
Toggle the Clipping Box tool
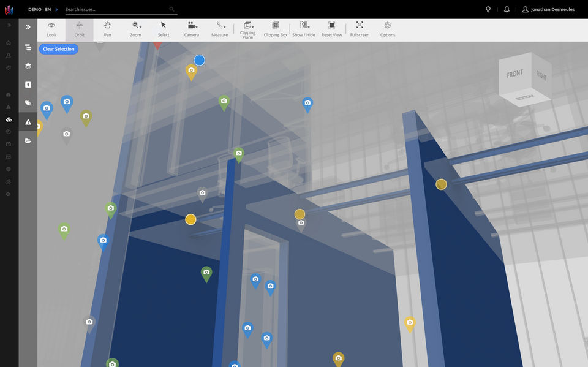pos(276,29)
